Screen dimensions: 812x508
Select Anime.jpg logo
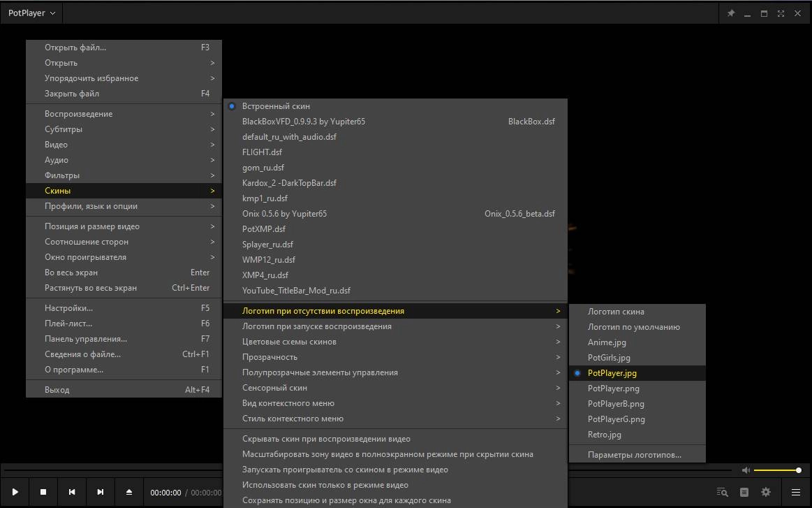(x=637, y=342)
